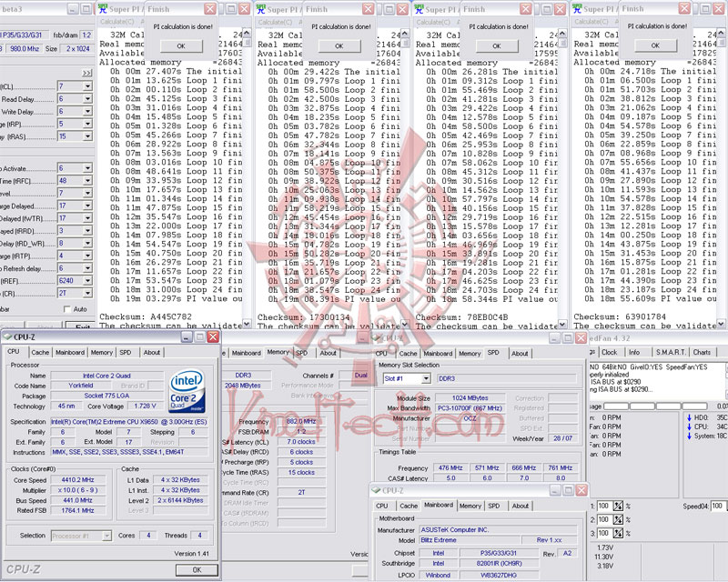Open the tRRD dropdown showing 3
This screenshot has width=728, height=582.
[87, 231]
